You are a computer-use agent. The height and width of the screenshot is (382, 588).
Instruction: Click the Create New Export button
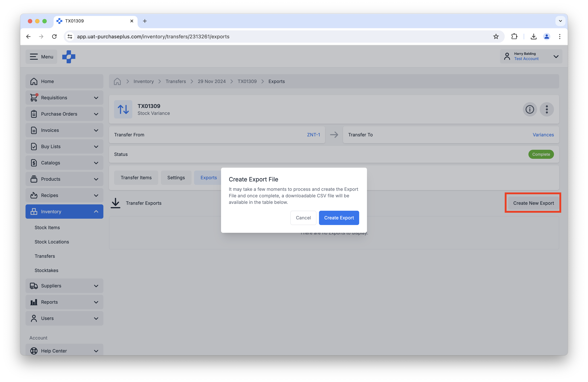point(533,203)
